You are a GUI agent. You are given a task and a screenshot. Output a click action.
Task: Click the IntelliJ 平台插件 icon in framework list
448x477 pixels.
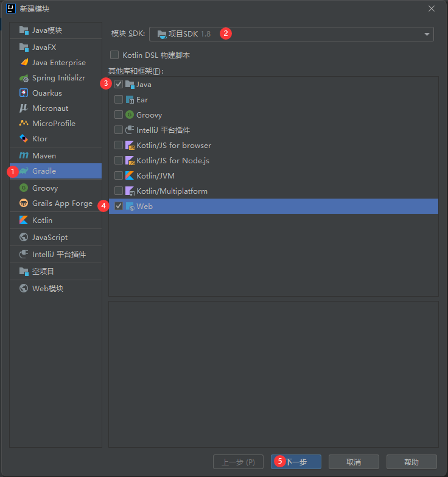coord(130,130)
